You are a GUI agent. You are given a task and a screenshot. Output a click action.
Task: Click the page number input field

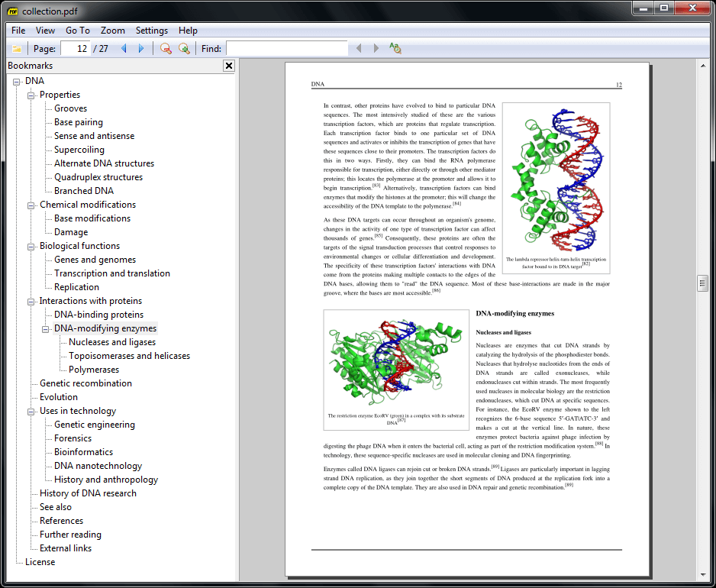tap(75, 49)
